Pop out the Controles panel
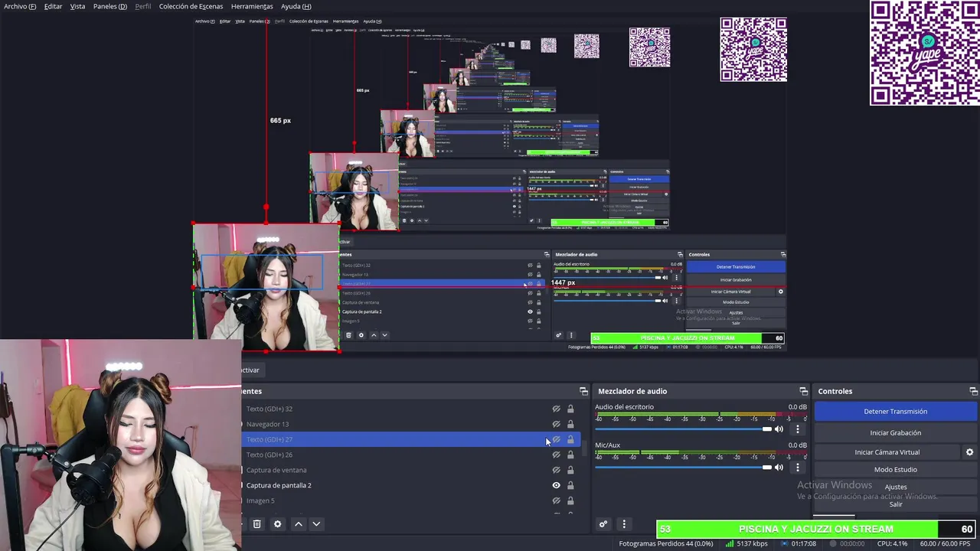The height and width of the screenshot is (551, 980). 973,391
